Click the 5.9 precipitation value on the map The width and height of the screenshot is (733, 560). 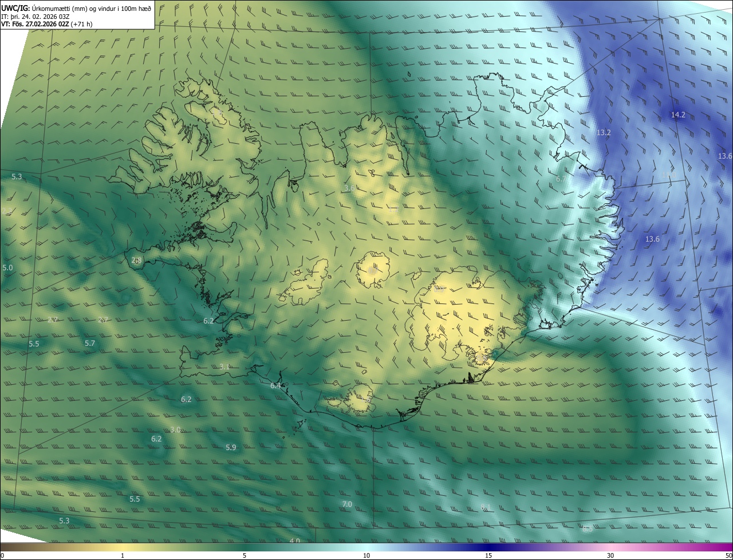point(231,447)
